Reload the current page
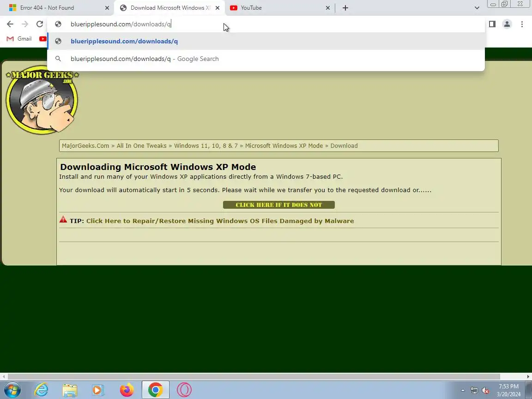This screenshot has height=399, width=532. tap(40, 24)
